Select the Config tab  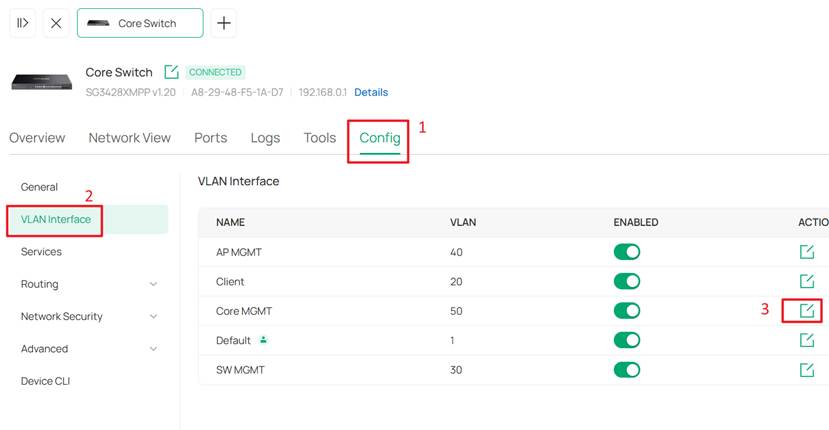tap(380, 138)
